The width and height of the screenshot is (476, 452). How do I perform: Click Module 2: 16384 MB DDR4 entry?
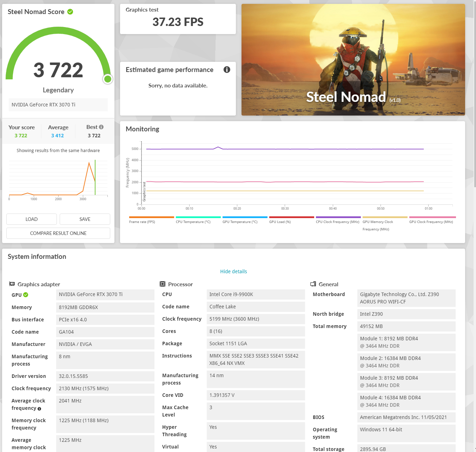coord(406,362)
